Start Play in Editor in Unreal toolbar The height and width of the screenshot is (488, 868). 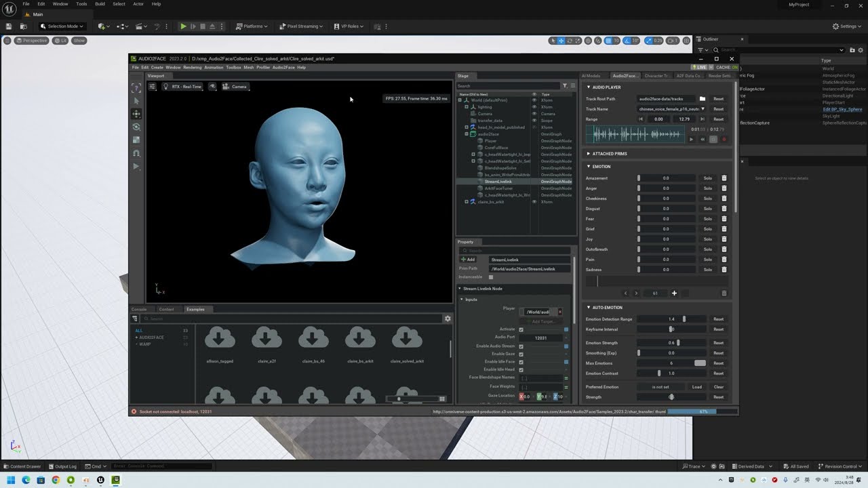click(183, 26)
